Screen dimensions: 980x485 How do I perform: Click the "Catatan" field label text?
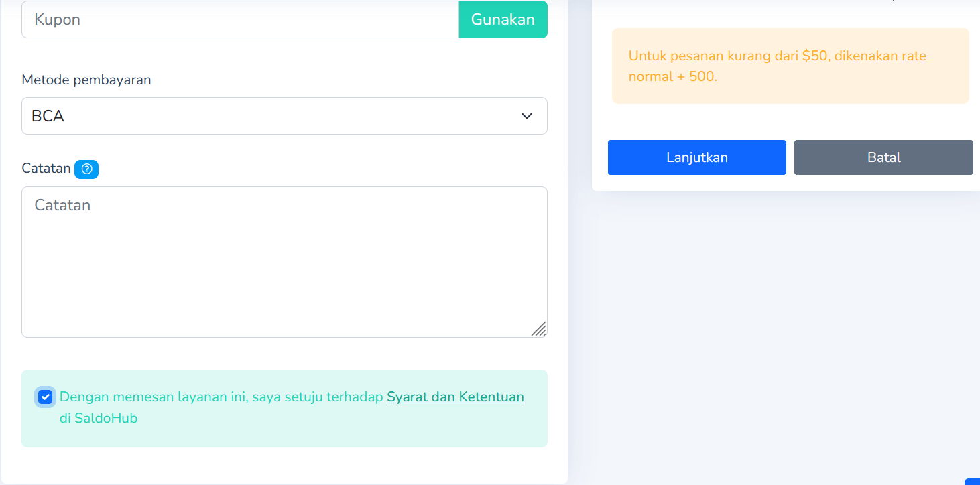click(46, 168)
